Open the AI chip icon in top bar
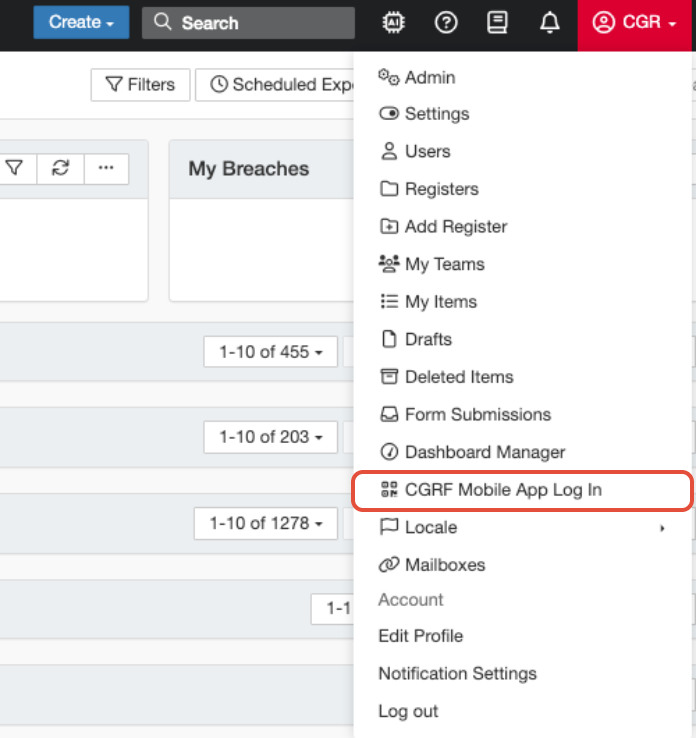The height and width of the screenshot is (738, 696). coord(393,22)
